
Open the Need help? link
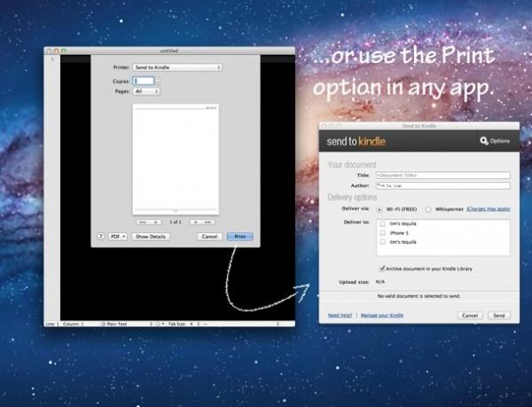340,316
